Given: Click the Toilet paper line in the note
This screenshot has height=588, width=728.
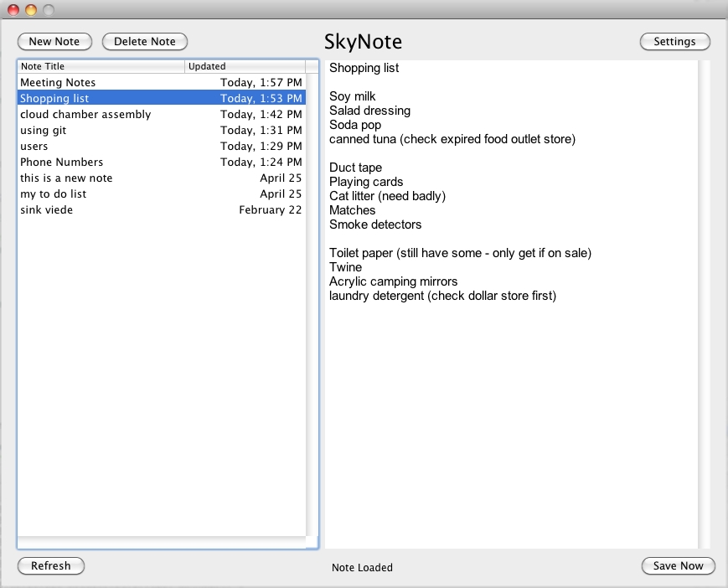Looking at the screenshot, I should coord(460,253).
